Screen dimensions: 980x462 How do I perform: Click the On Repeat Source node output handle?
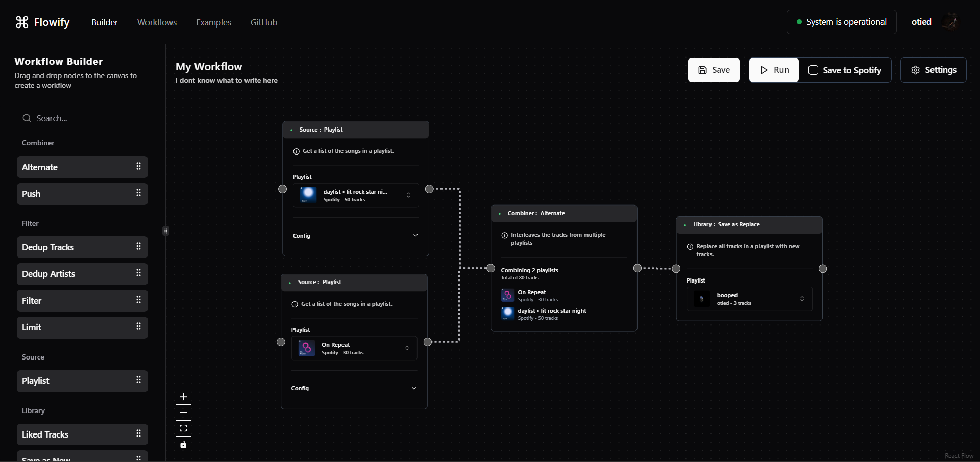[x=428, y=342]
